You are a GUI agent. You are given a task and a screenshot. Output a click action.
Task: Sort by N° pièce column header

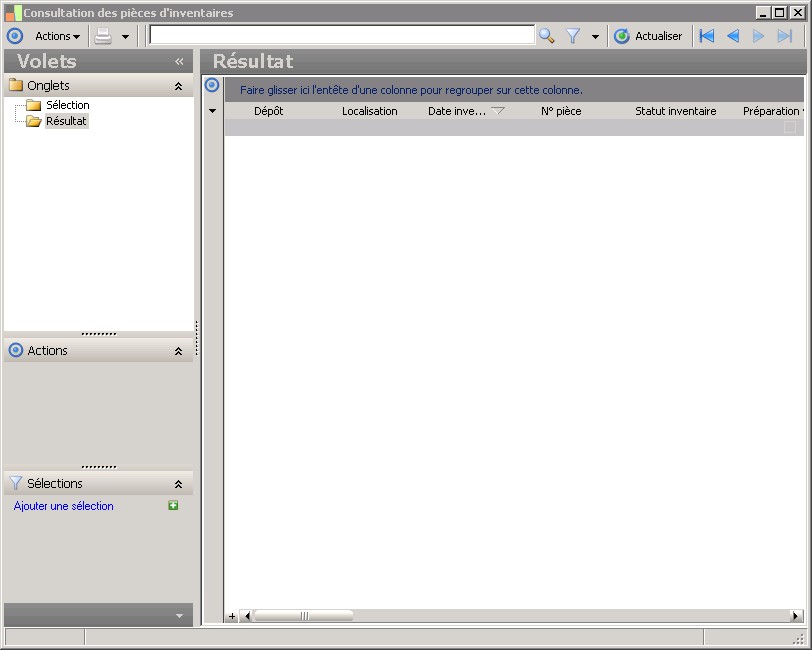tap(561, 111)
